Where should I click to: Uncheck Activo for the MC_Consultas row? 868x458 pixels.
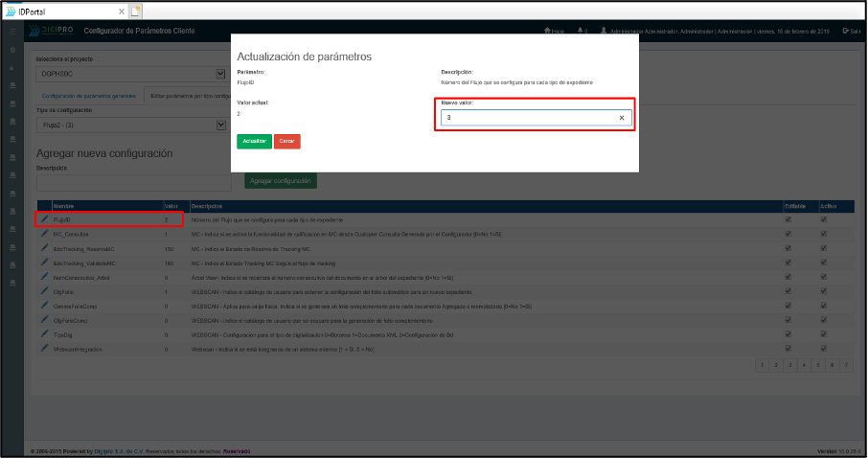[x=823, y=234]
